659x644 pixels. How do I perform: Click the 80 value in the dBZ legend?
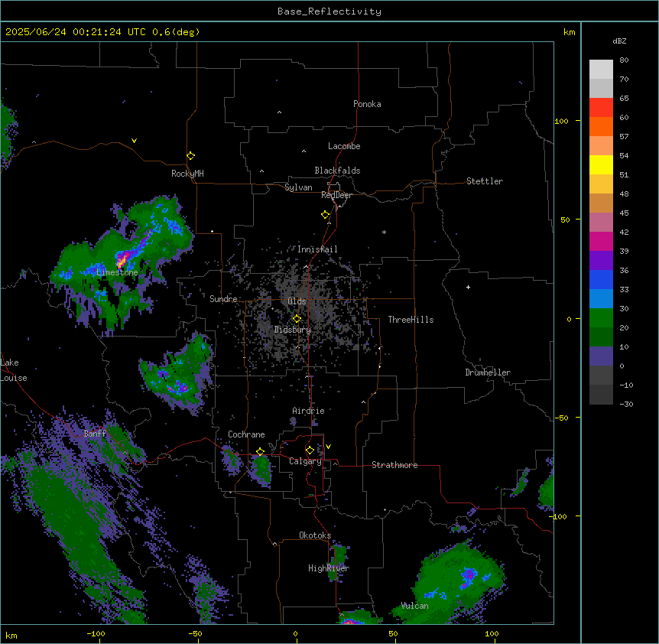click(x=624, y=60)
